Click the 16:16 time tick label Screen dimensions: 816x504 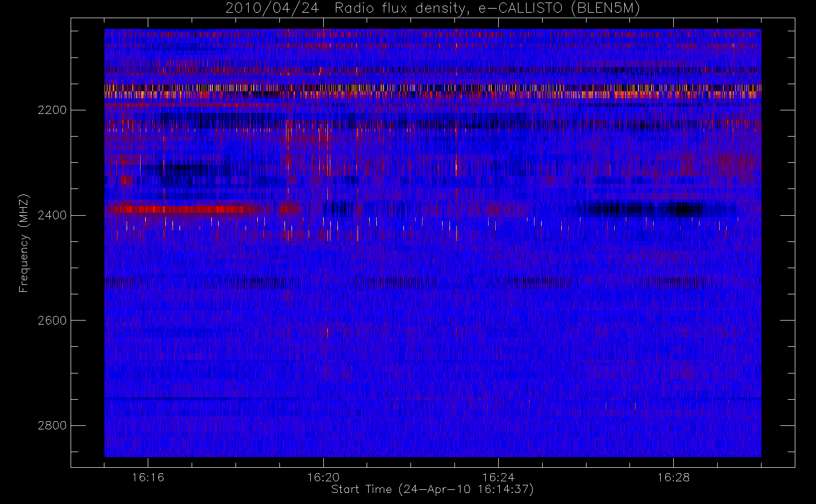pyautogui.click(x=148, y=477)
